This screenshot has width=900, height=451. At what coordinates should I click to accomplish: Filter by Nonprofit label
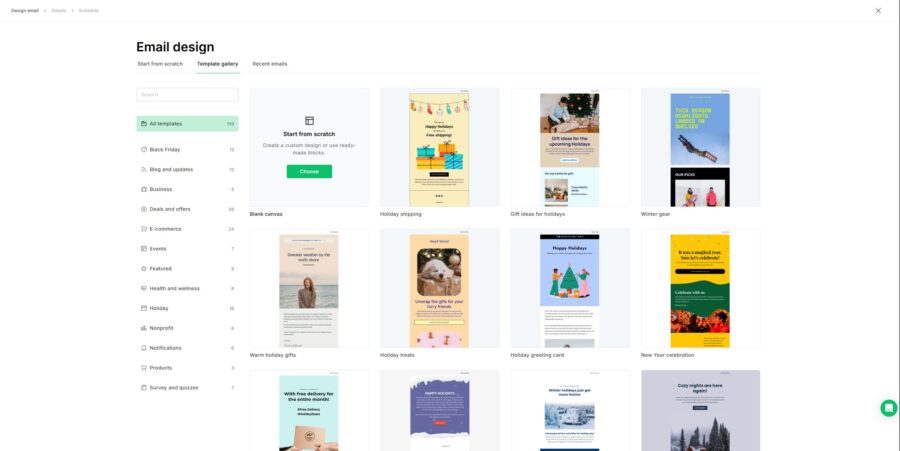[161, 328]
